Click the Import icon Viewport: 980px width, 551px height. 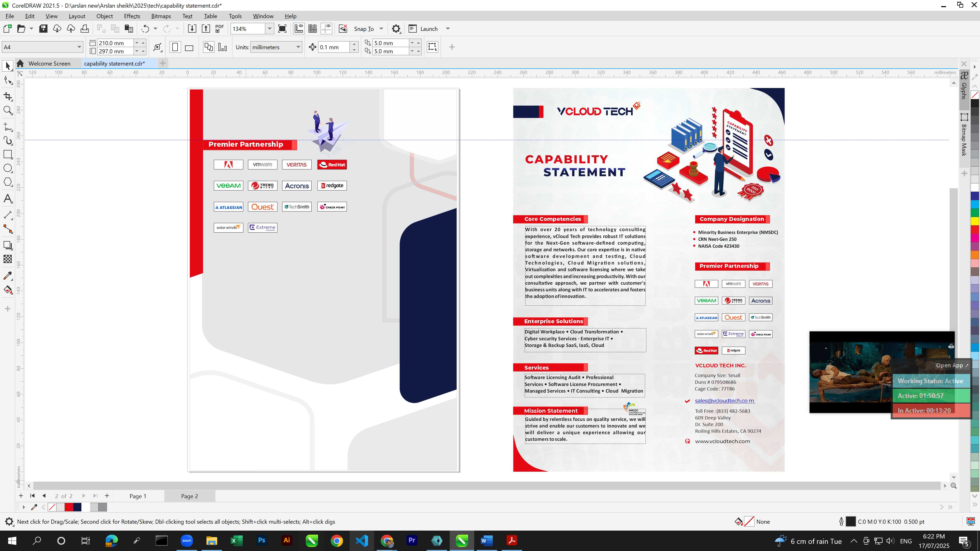tap(192, 29)
